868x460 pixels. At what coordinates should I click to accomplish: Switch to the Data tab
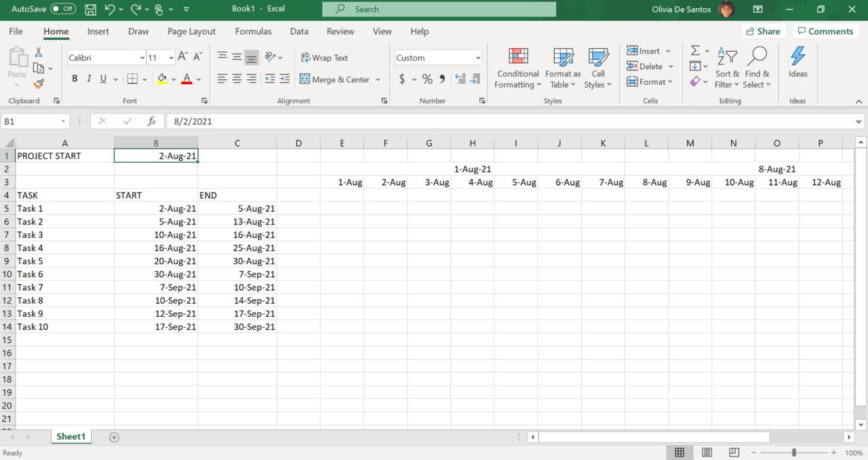pos(299,31)
